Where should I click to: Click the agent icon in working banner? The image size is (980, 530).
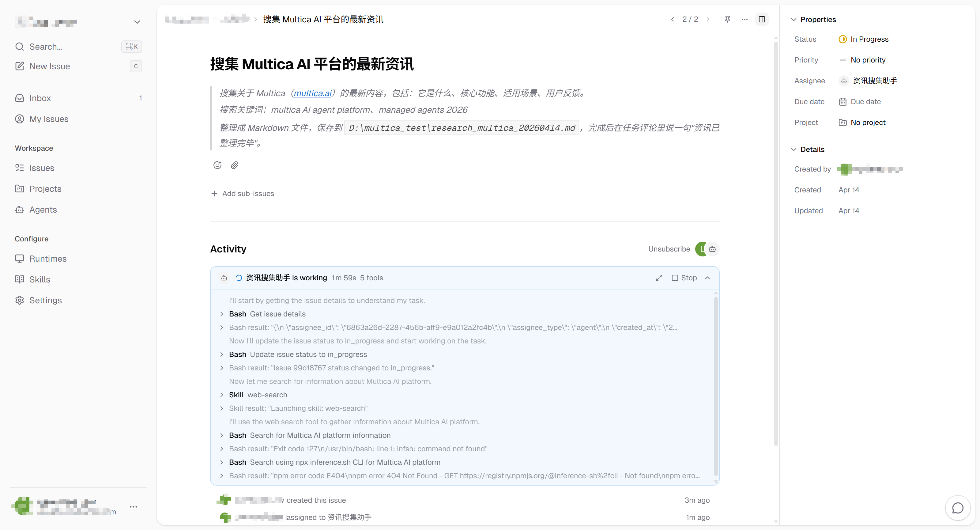[x=224, y=278]
